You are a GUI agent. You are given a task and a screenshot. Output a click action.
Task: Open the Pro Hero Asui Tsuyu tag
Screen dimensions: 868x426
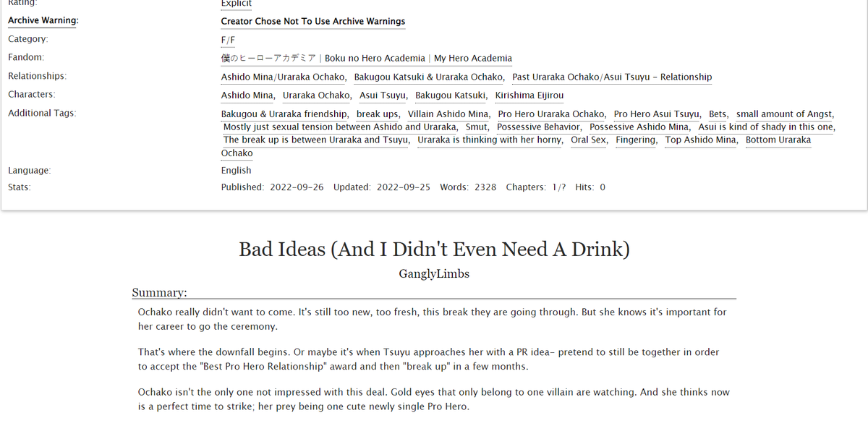(x=657, y=114)
